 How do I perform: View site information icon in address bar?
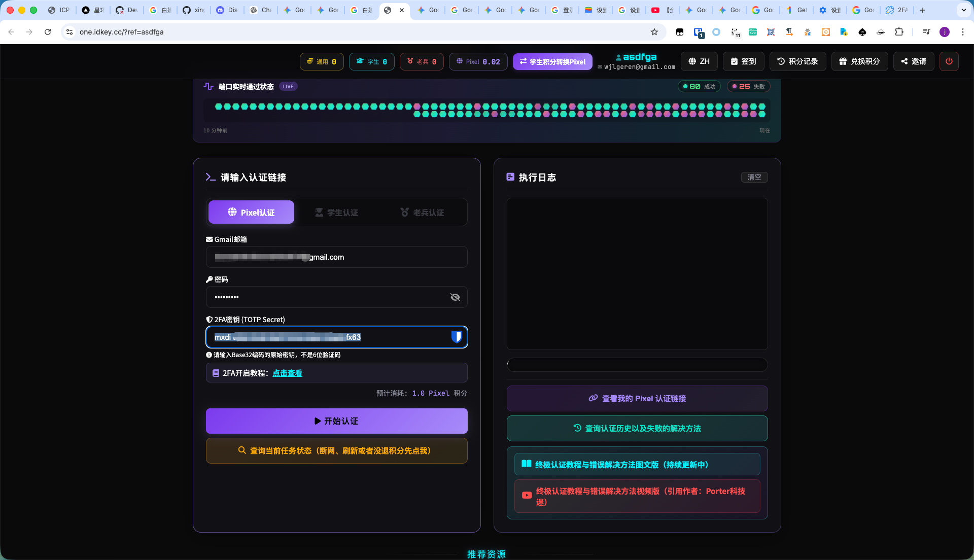point(69,32)
